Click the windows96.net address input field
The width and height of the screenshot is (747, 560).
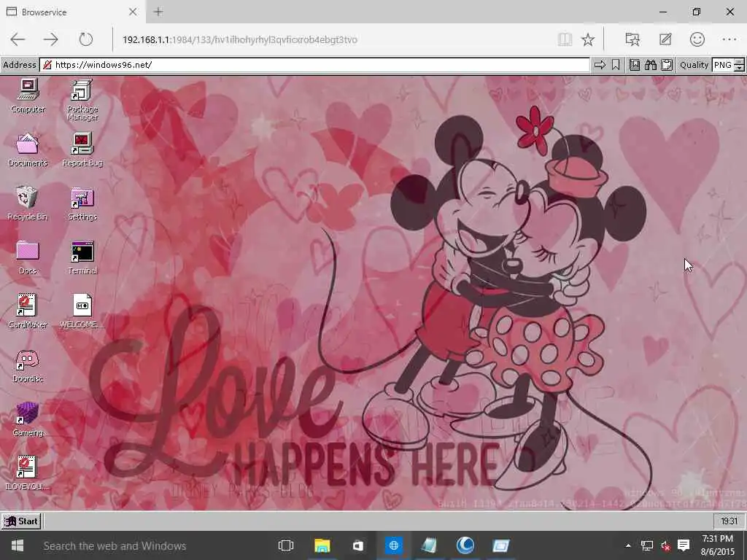pos(314,65)
